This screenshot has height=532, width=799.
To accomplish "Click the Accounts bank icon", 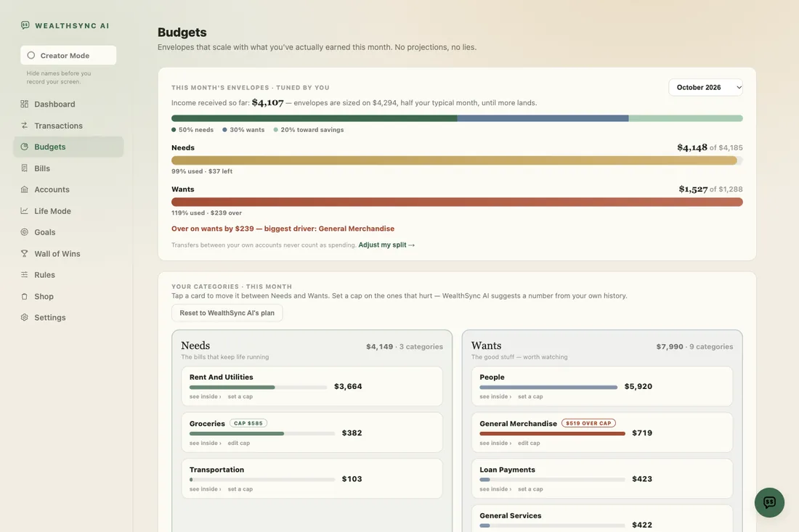I will [24, 189].
